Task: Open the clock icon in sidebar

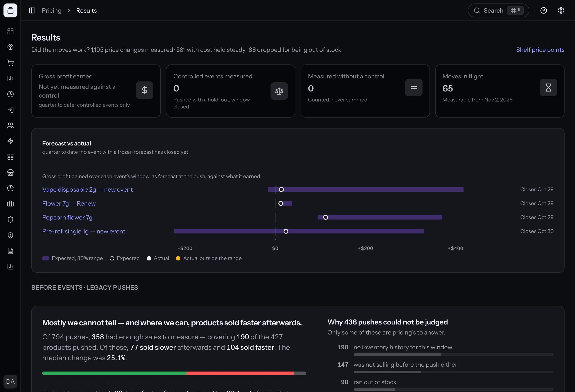Action: [10, 94]
